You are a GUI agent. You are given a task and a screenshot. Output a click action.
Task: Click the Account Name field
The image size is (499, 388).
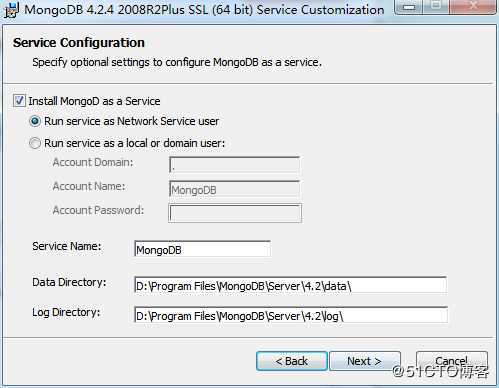point(235,189)
